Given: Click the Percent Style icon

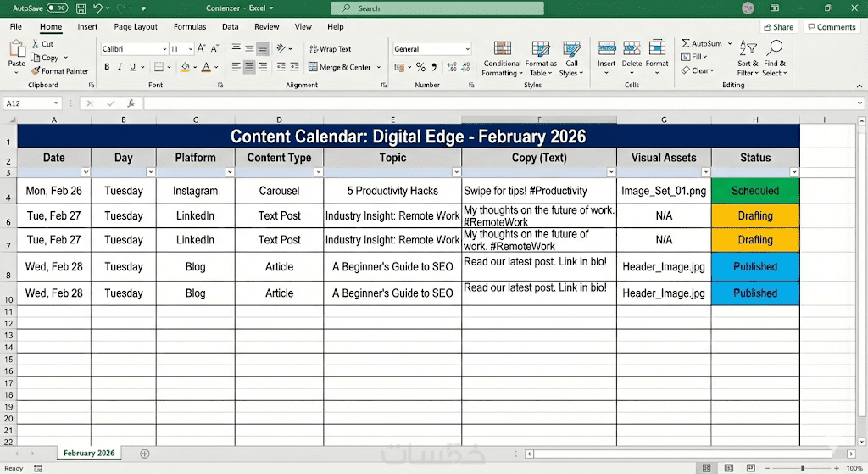Looking at the screenshot, I should 420,67.
